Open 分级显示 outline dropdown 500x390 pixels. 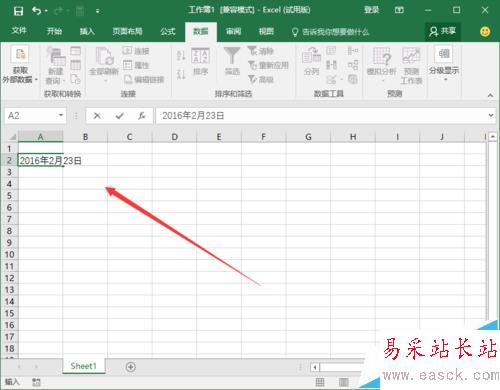point(444,63)
